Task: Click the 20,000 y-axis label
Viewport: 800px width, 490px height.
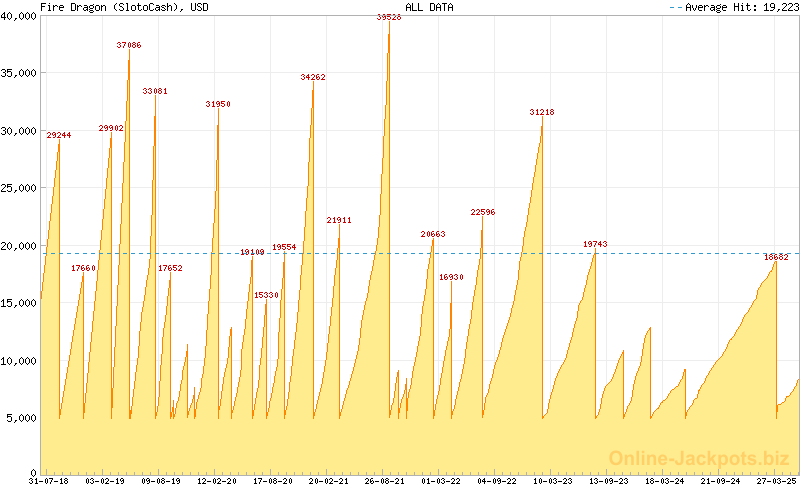Action: tap(19, 245)
